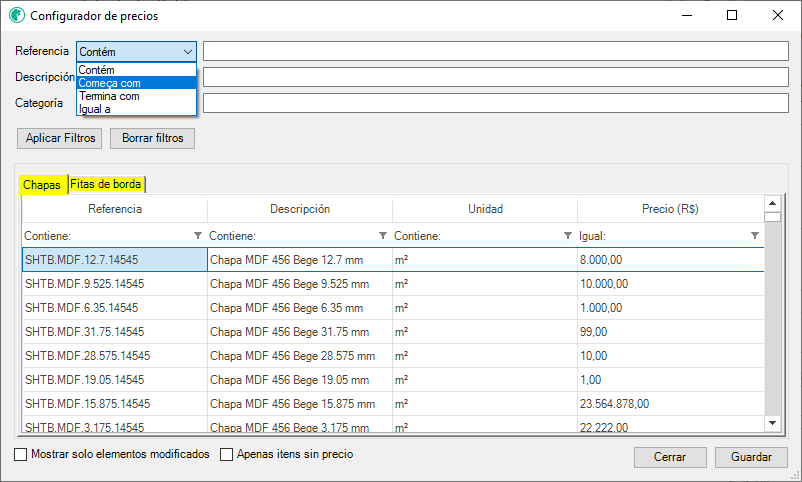Screen dimensions: 802x482
Task: Switch to the Fitas de borda tab
Action: pos(106,184)
